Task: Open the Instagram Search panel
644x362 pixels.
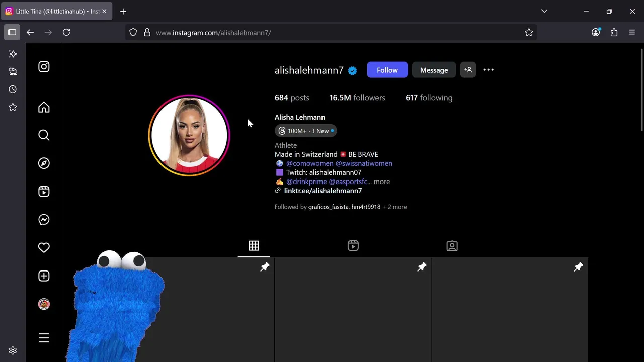Action: click(44, 135)
